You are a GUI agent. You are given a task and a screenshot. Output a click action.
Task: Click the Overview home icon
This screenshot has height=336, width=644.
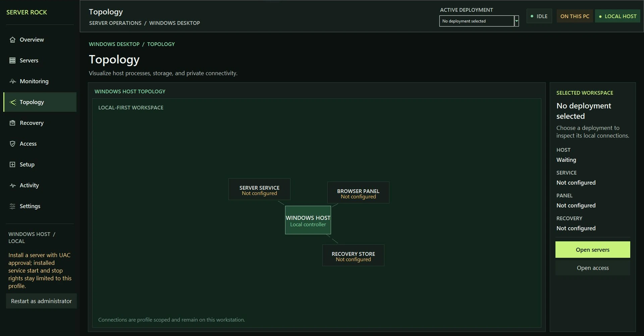[x=12, y=40]
